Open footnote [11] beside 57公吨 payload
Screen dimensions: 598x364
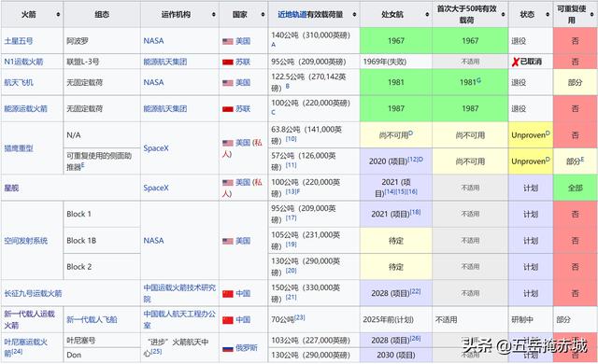(x=291, y=165)
